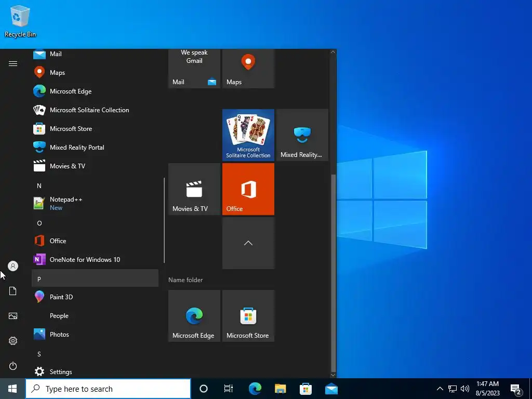Open Office from the app list
The width and height of the screenshot is (532, 399).
pyautogui.click(x=95, y=241)
